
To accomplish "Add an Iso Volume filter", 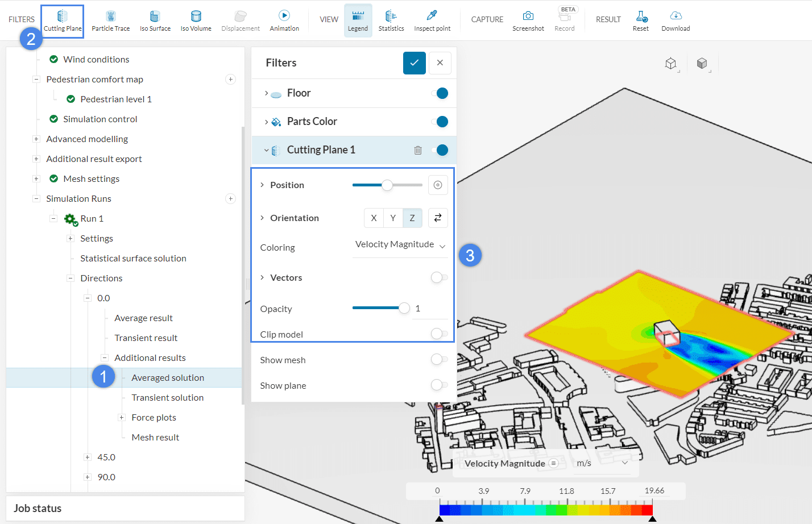I will (x=196, y=21).
